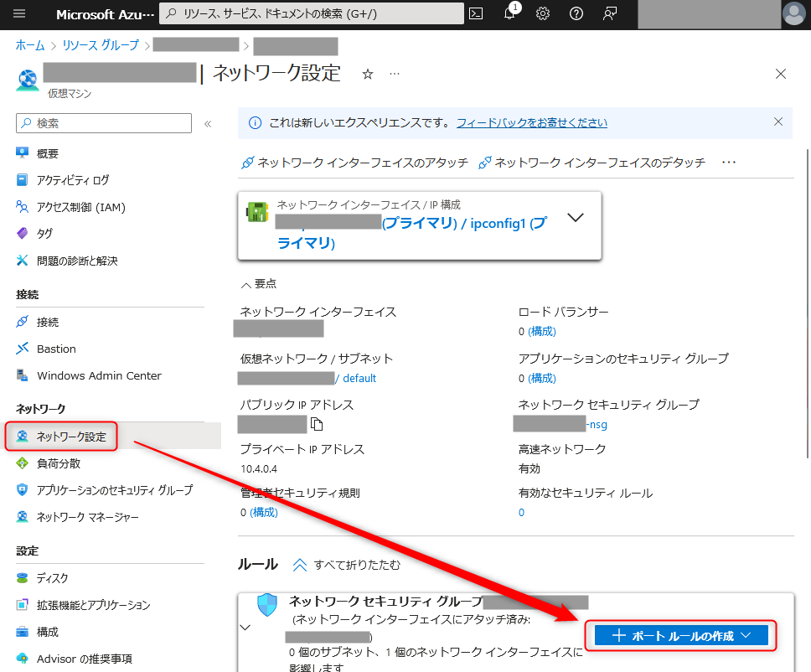Configure the load balancer link
The width and height of the screenshot is (811, 672).
[541, 331]
